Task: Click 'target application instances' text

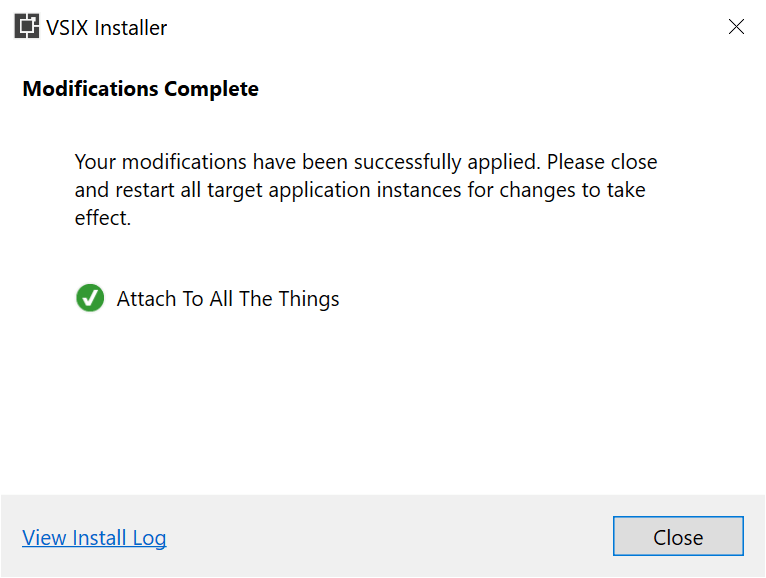Action: tap(334, 190)
